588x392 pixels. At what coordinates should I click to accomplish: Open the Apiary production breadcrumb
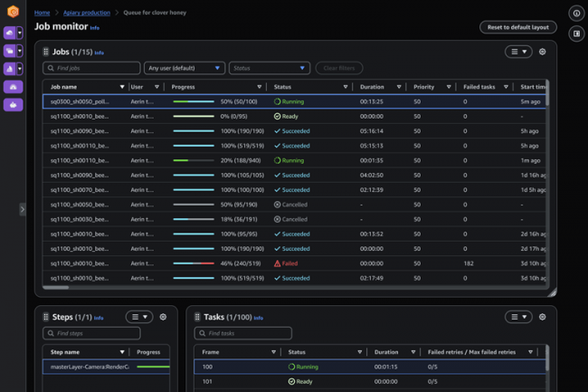click(x=87, y=13)
